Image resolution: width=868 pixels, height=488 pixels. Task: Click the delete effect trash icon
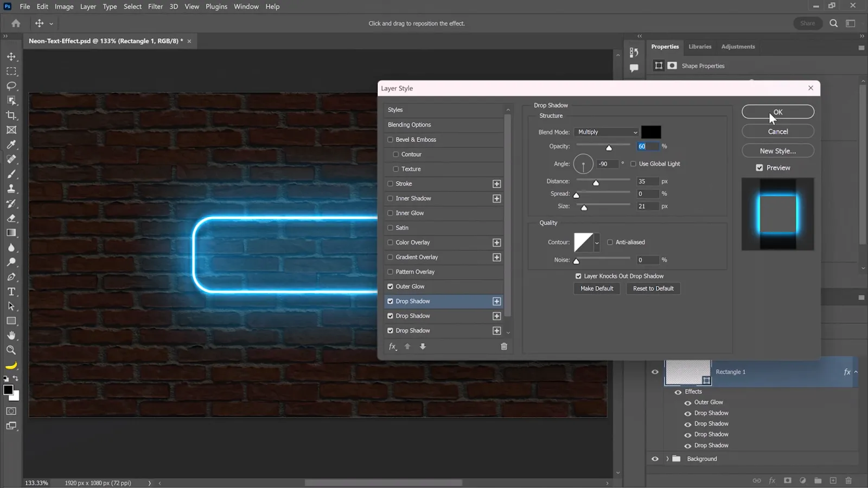click(503, 346)
